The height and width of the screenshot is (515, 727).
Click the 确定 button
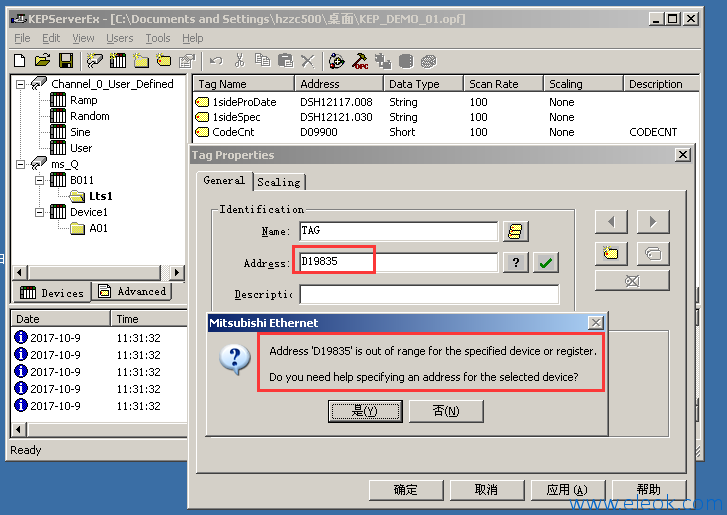click(x=406, y=490)
